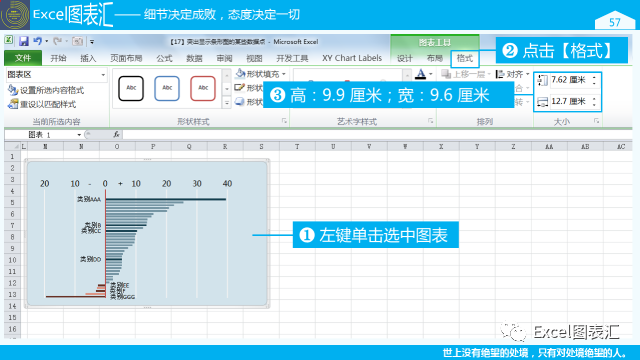Select the black outlined Abc shape style
This screenshot has height=360, width=640.
131,88
